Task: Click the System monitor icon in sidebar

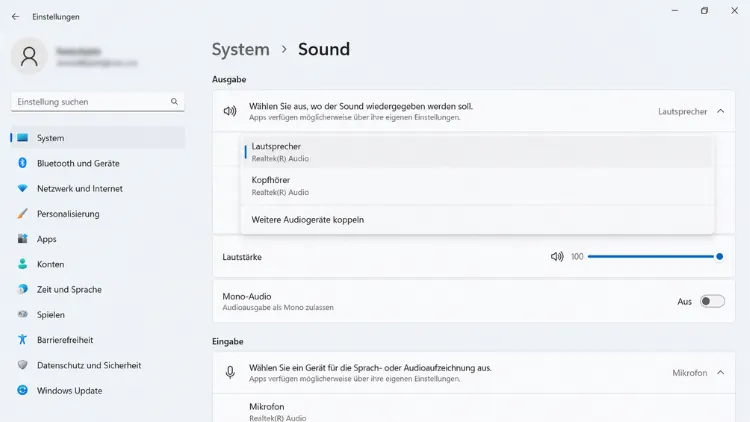Action: (x=22, y=138)
